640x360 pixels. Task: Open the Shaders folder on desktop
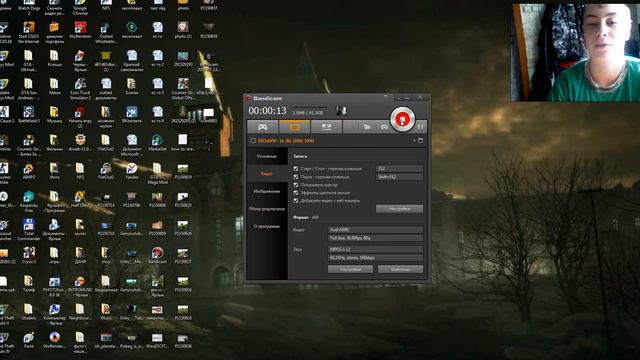29,311
